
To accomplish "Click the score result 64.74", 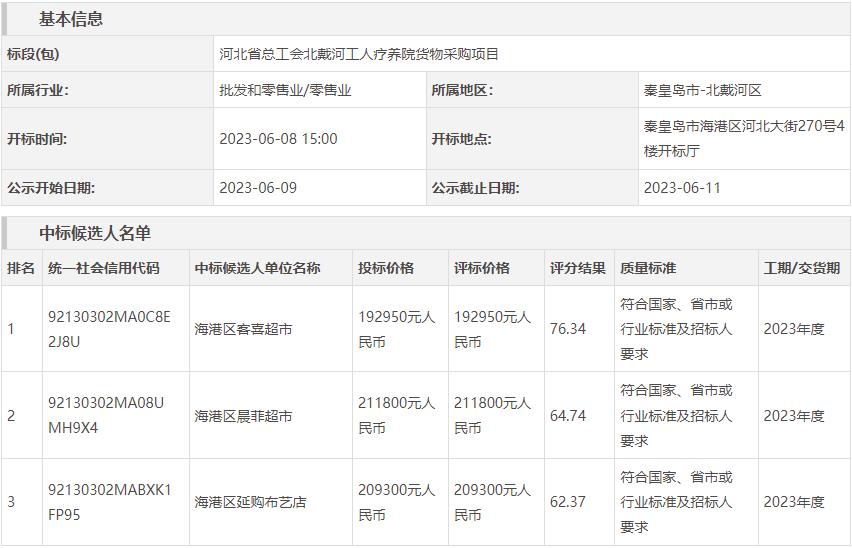I will (x=567, y=416).
